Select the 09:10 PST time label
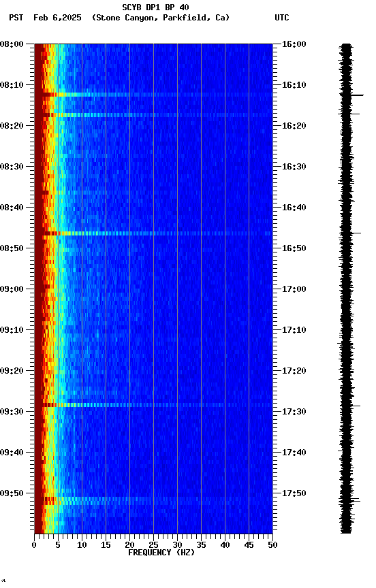Viewport: 376px width, 588px height. coord(12,330)
